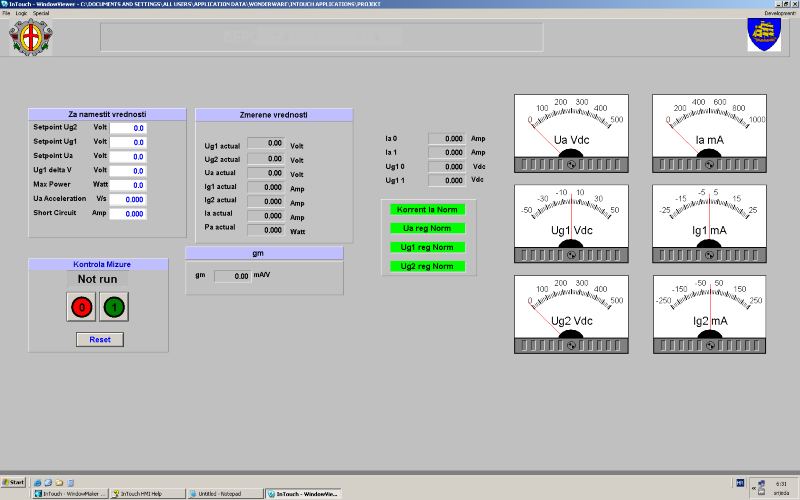The width and height of the screenshot is (800, 500).
Task: Click the Setpoint Ug2 value field
Action: click(x=128, y=128)
